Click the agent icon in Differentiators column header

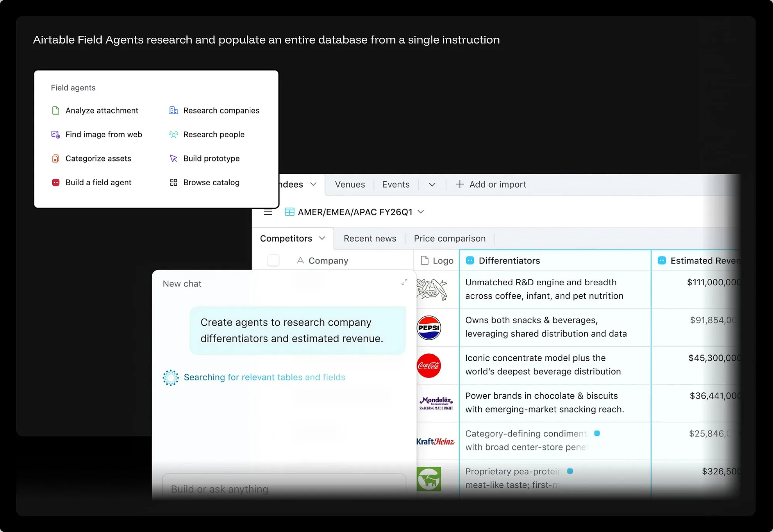click(469, 260)
